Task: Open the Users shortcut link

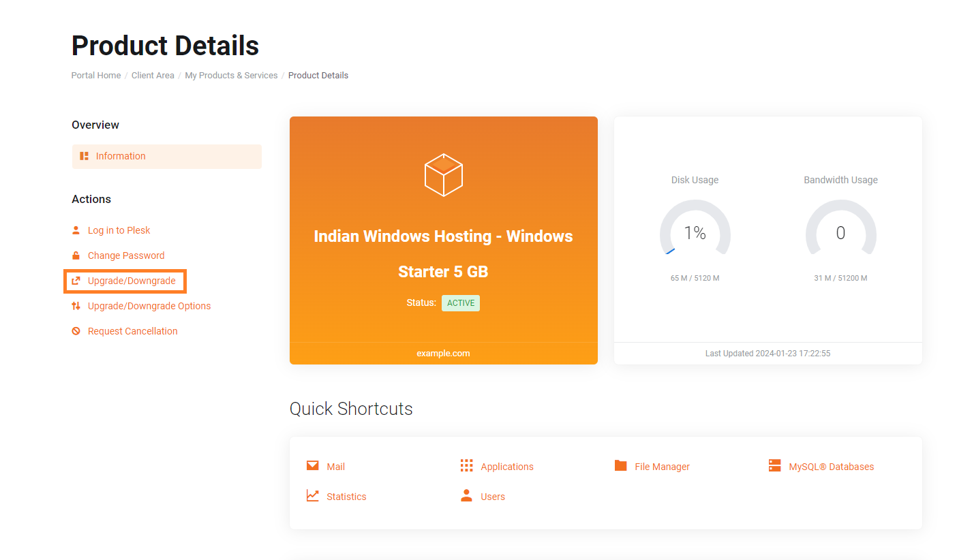Action: coord(493,497)
